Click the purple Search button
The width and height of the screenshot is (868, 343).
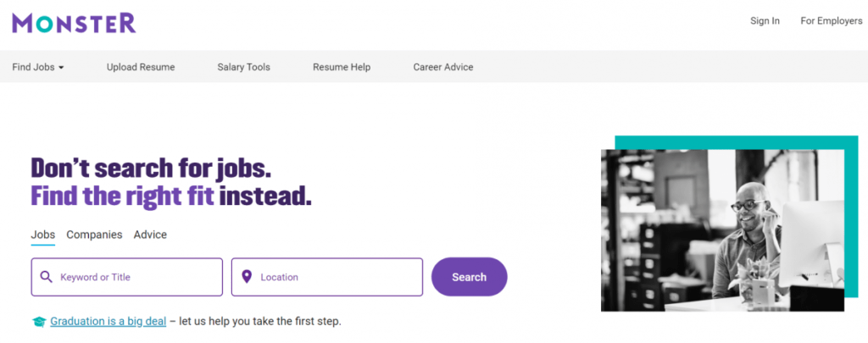pyautogui.click(x=469, y=277)
